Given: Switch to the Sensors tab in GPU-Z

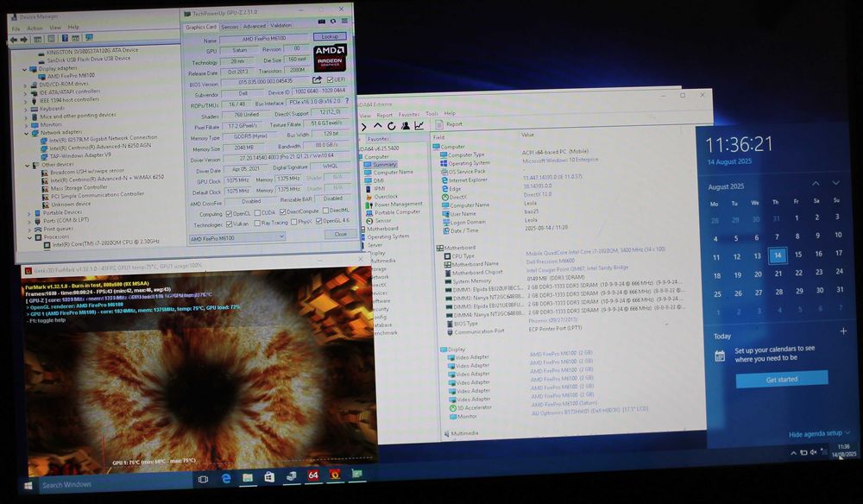Looking at the screenshot, I should (x=230, y=27).
